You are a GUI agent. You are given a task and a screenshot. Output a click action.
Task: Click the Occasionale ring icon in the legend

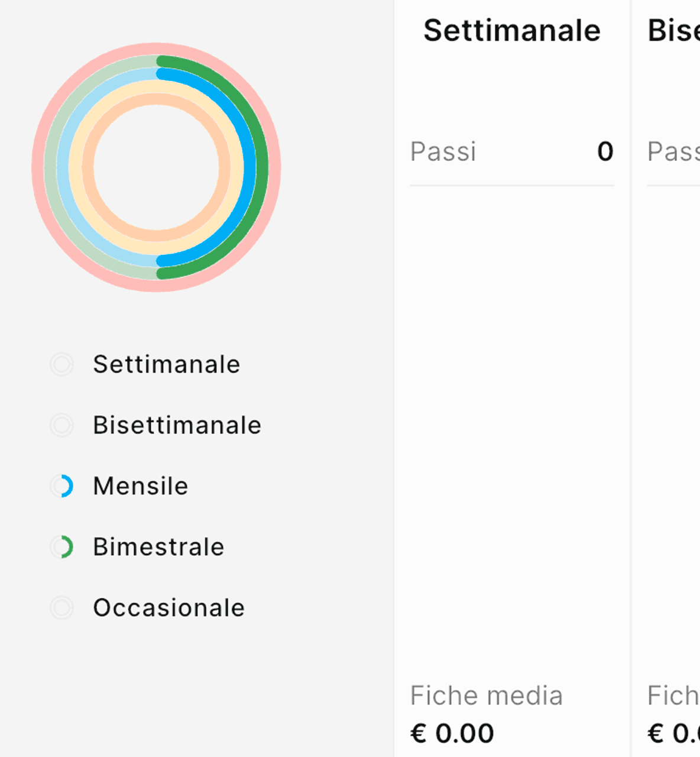click(x=62, y=607)
